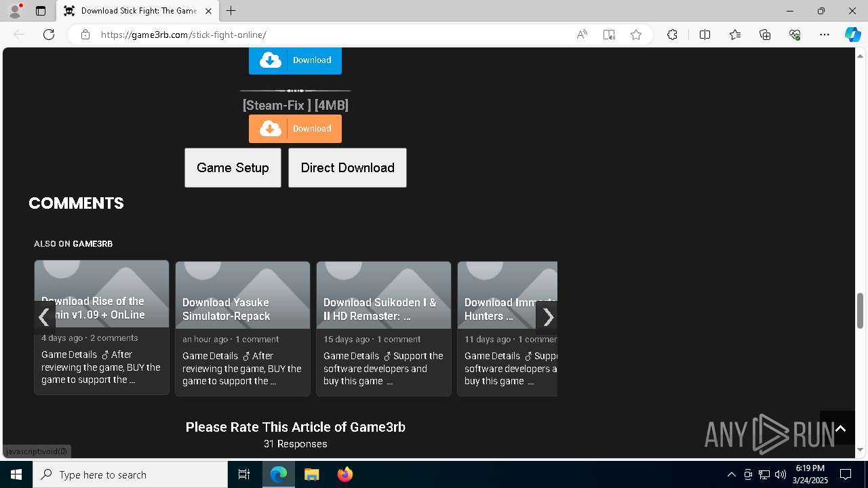The image size is (868, 488).
Task: Click '15 days ago · 1 comment' text
Action: point(372,340)
